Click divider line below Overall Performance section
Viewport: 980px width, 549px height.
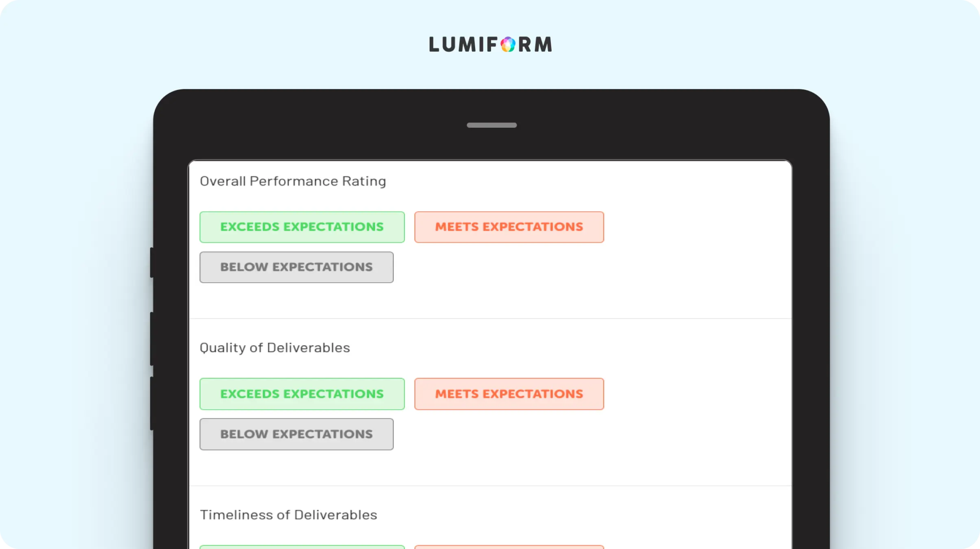[x=490, y=318]
